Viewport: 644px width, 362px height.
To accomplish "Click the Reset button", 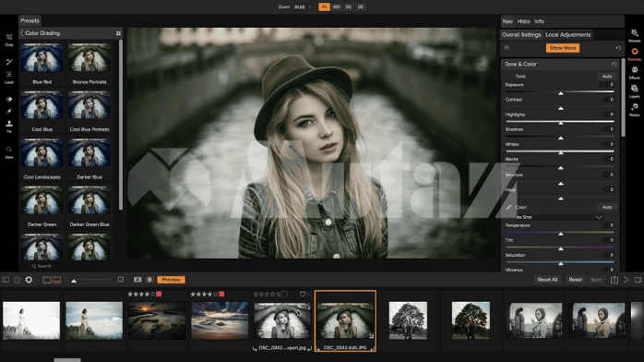I will click(575, 280).
